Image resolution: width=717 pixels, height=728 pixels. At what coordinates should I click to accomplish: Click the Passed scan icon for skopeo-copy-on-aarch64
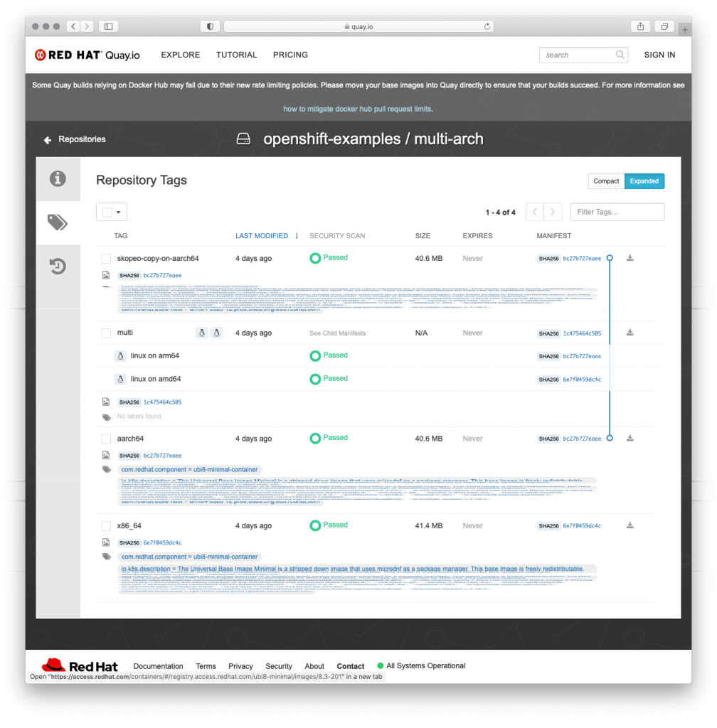(315, 258)
